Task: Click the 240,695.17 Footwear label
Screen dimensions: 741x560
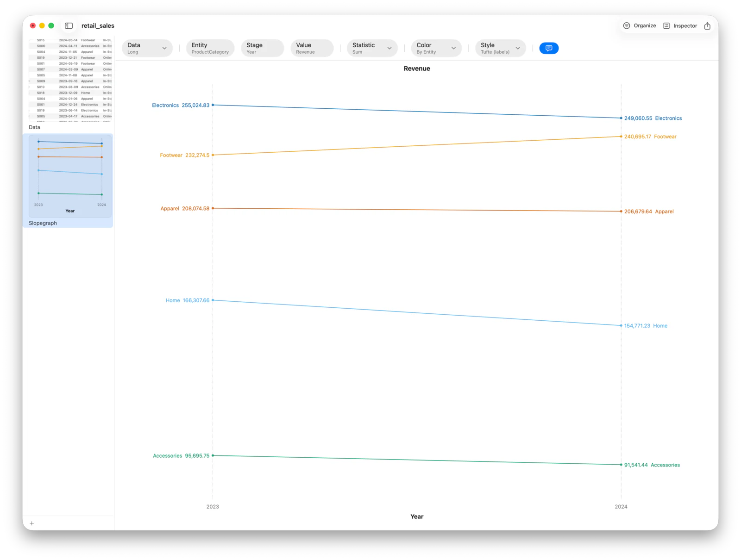Action: (650, 137)
